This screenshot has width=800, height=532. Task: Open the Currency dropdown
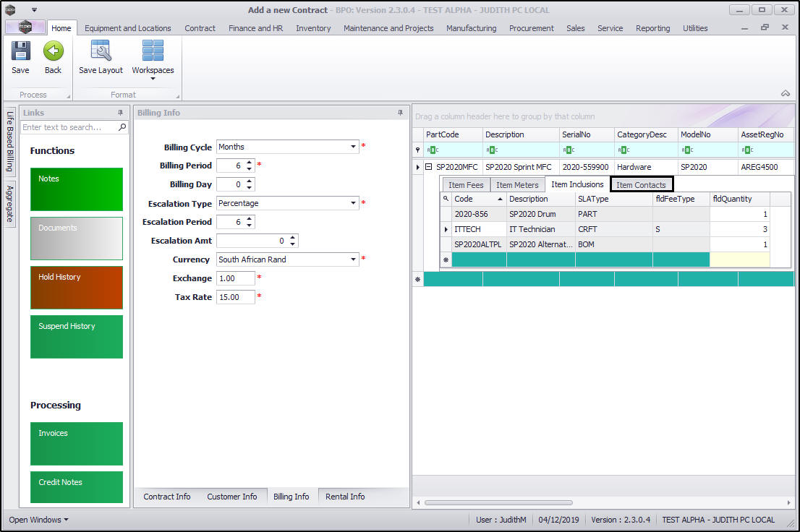point(354,259)
